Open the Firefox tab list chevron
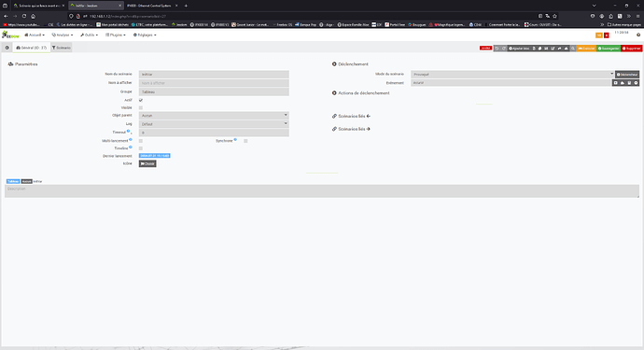The height and width of the screenshot is (350, 644). pyautogui.click(x=594, y=6)
